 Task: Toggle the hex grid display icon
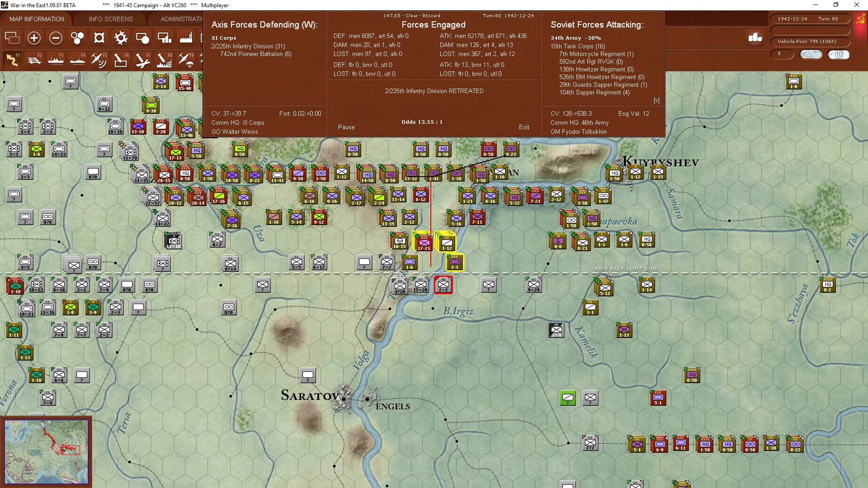(x=77, y=38)
